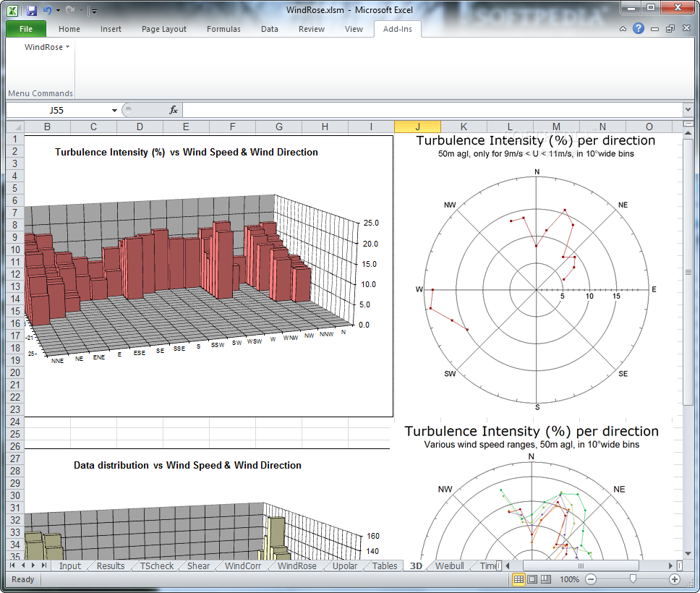The height and width of the screenshot is (593, 700).
Task: Expand the Name Box dropdown arrow
Action: click(x=114, y=111)
